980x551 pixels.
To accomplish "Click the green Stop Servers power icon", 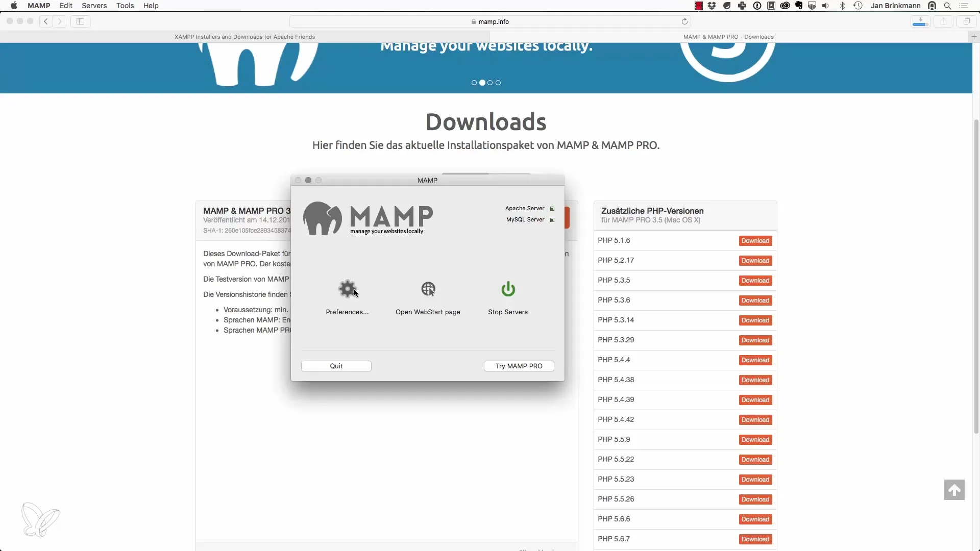I will 508,289.
